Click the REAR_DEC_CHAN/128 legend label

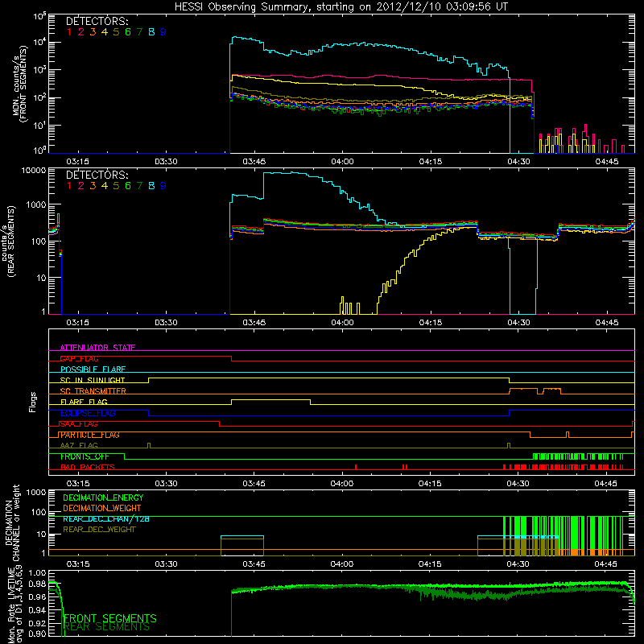point(106,519)
